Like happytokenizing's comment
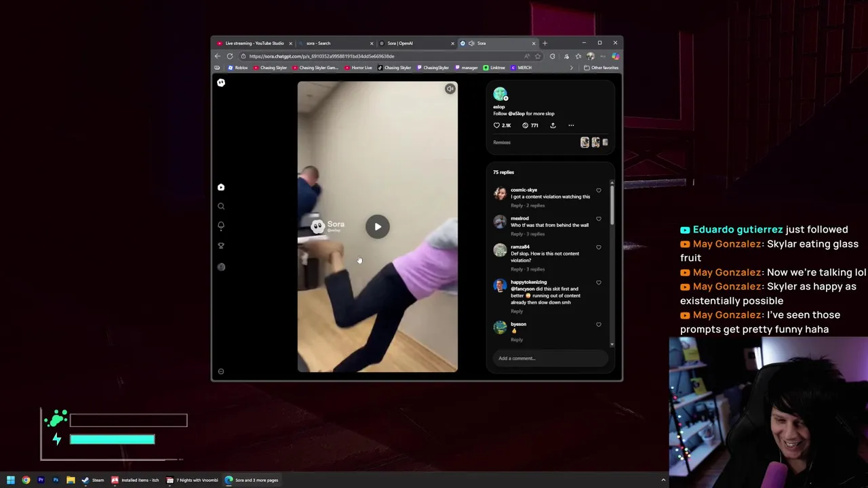Screen dimensions: 868x488 [598, 283]
